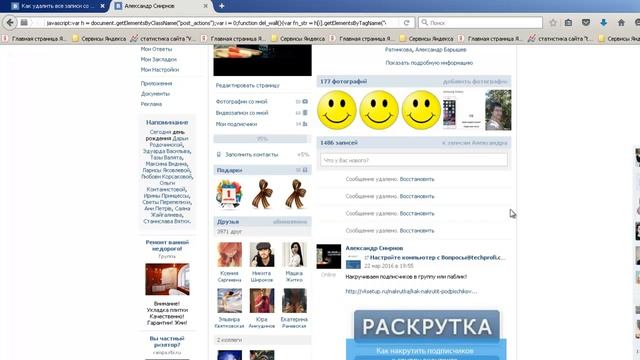Open friend Никита Широков's photo

(x=262, y=254)
